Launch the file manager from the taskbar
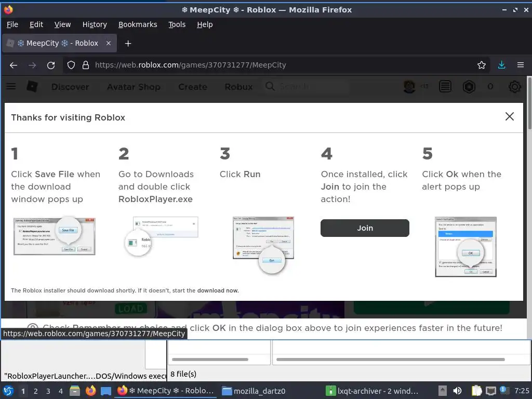The height and width of the screenshot is (399, 532). point(75,391)
